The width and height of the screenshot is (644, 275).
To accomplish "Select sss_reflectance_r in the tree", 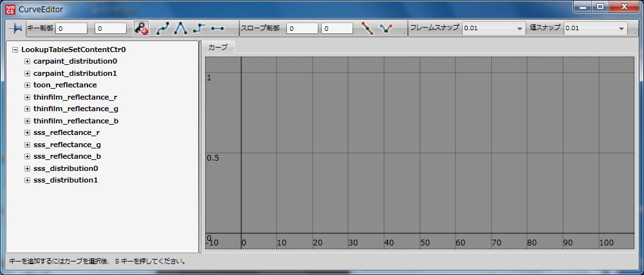I will 66,132.
